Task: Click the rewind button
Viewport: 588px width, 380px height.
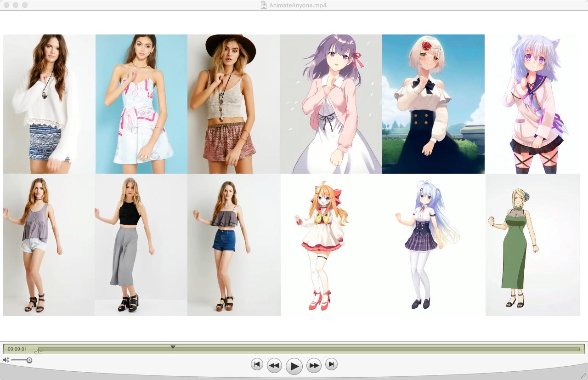Action: 274,366
